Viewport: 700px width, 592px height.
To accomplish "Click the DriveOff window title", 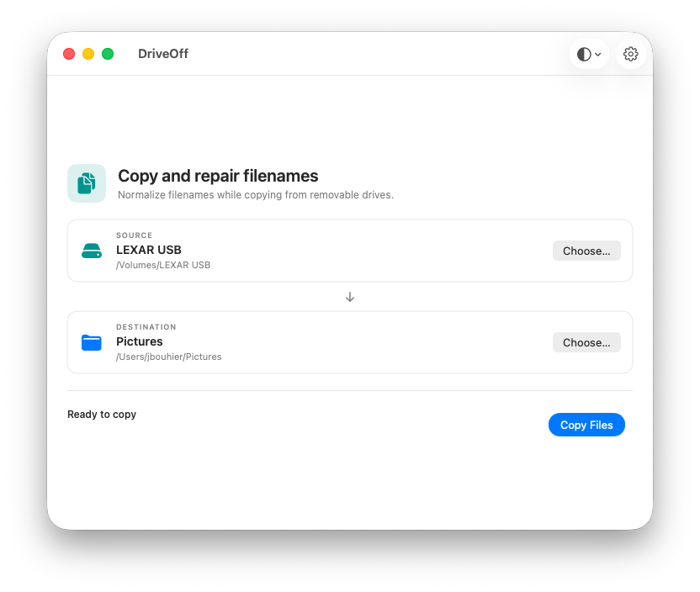I will coord(163,54).
